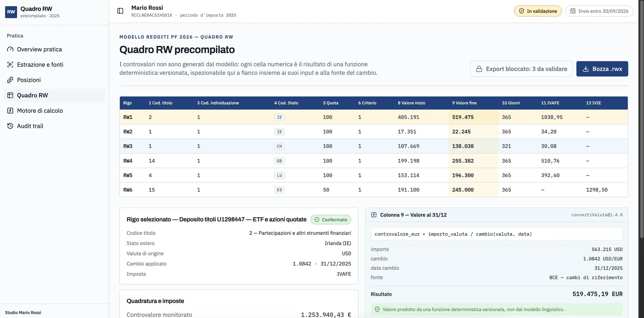Click the IE country tag in RW1 row
Image resolution: width=644 pixels, height=318 pixels.
pos(279,117)
